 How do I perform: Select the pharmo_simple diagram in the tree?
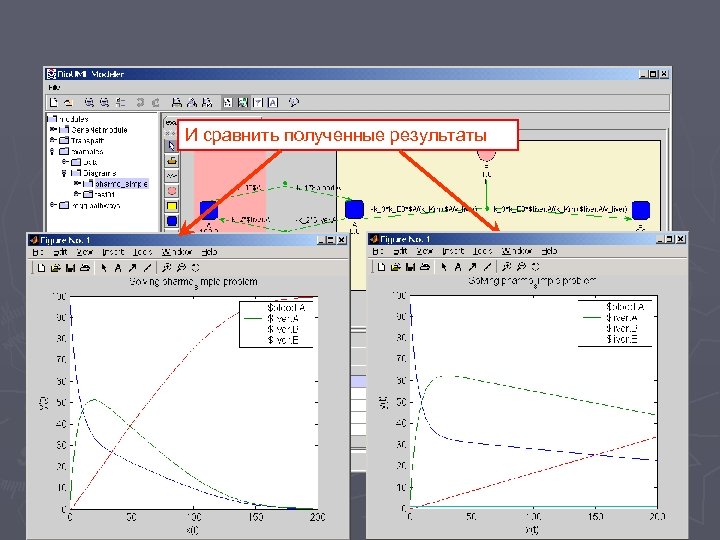tap(121, 184)
